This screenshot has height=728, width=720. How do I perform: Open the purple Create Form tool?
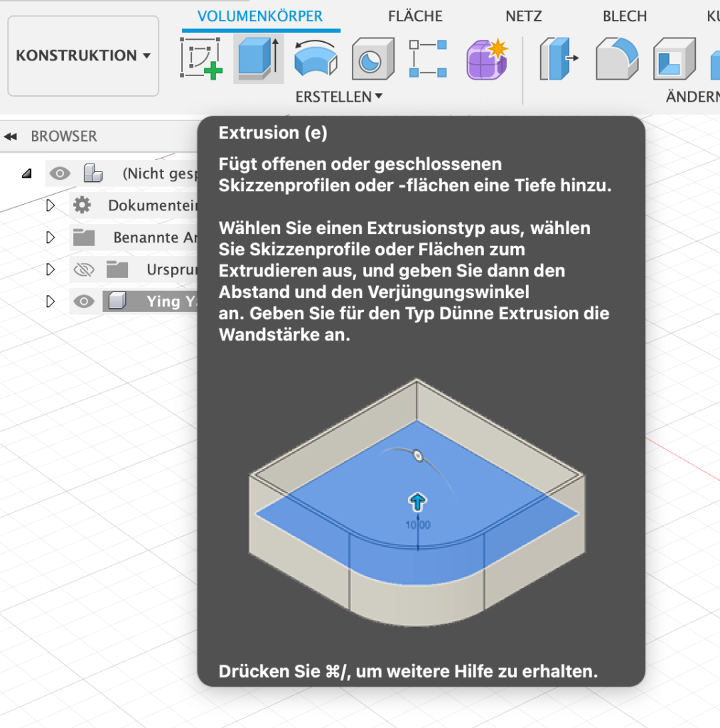pos(487,58)
